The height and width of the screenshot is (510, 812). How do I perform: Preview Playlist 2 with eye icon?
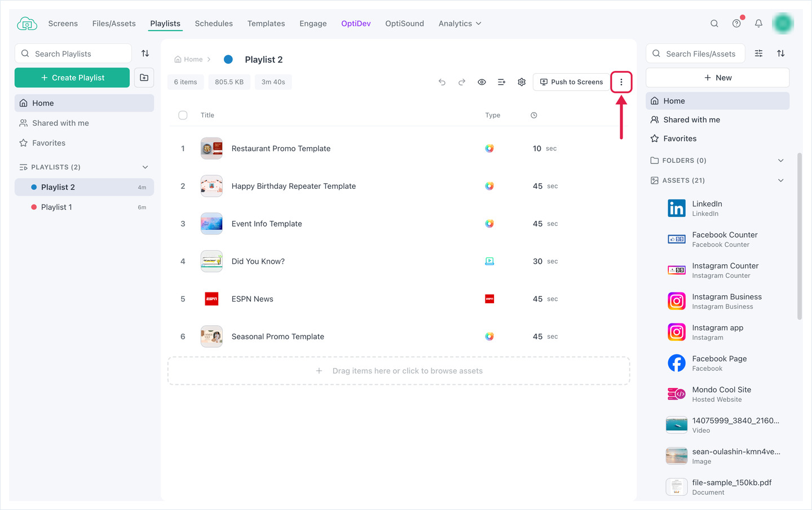pos(482,82)
